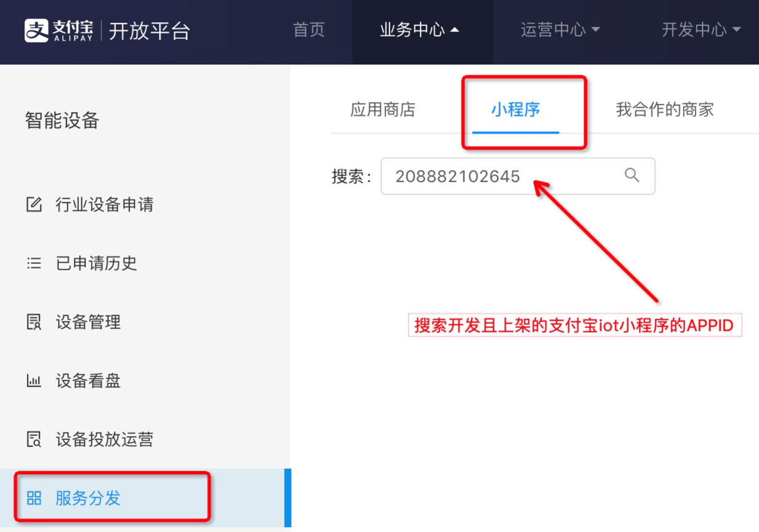
Task: Open the 首页 navigation item
Action: 308,30
